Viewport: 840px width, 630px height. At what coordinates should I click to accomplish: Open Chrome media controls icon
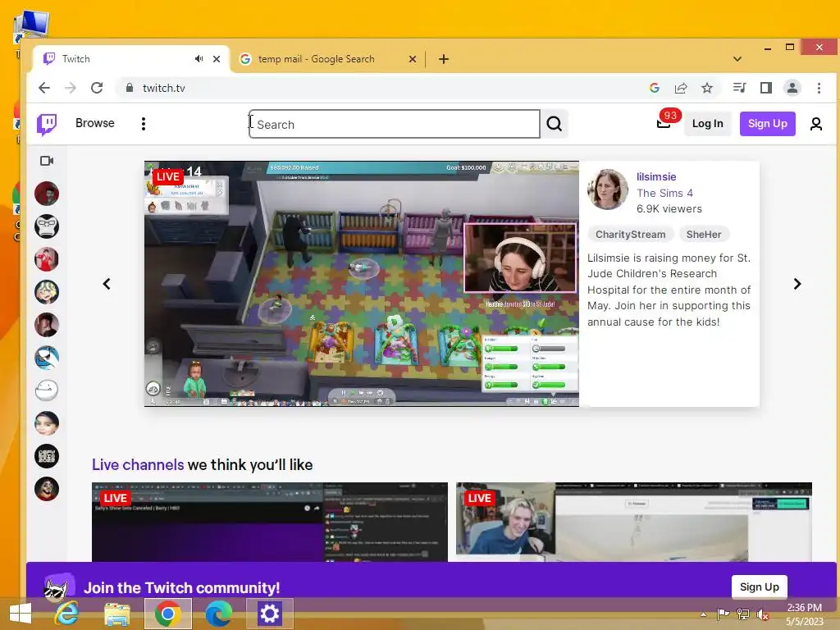click(739, 88)
